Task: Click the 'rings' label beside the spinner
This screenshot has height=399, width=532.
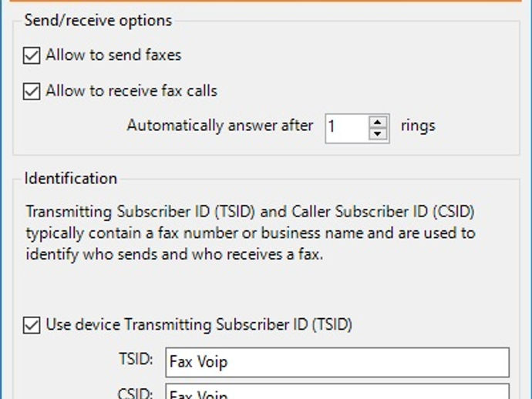Action: tap(418, 126)
